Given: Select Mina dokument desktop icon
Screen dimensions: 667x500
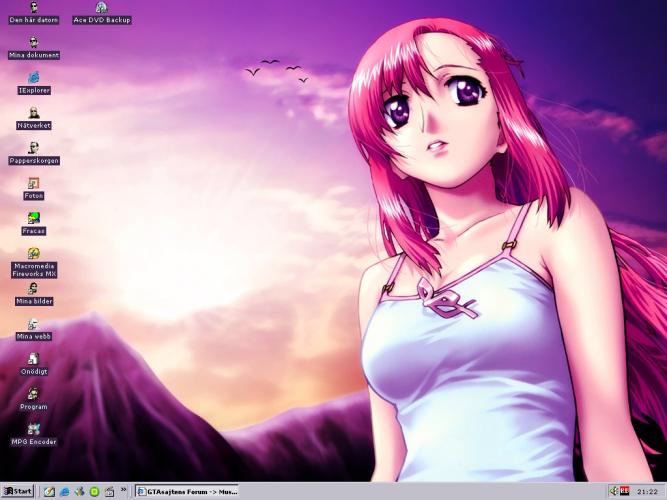Looking at the screenshot, I should 33,44.
